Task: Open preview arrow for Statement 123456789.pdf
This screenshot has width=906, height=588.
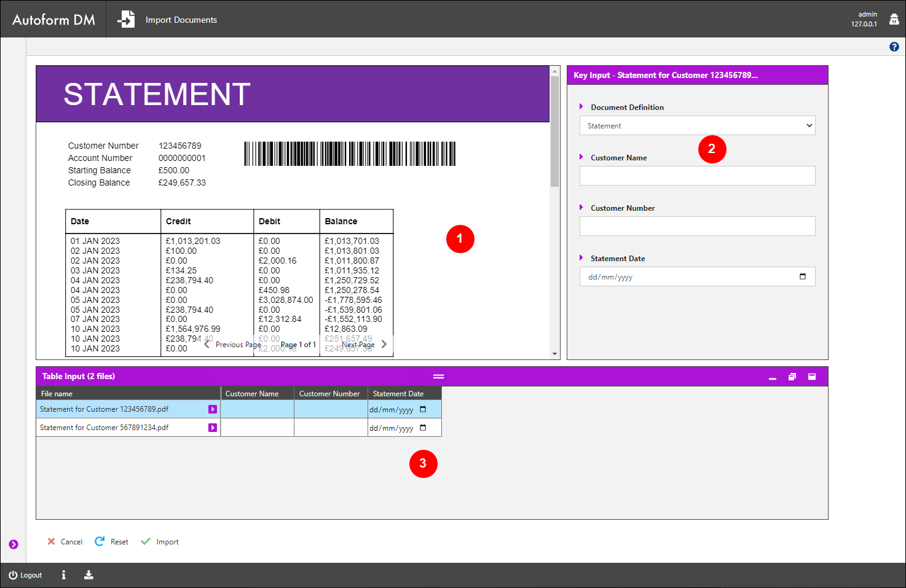Action: pyautogui.click(x=213, y=409)
